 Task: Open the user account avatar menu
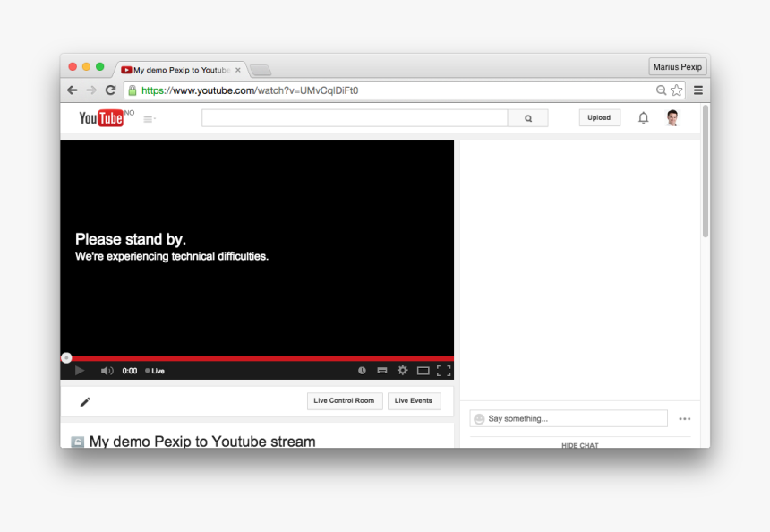(672, 118)
